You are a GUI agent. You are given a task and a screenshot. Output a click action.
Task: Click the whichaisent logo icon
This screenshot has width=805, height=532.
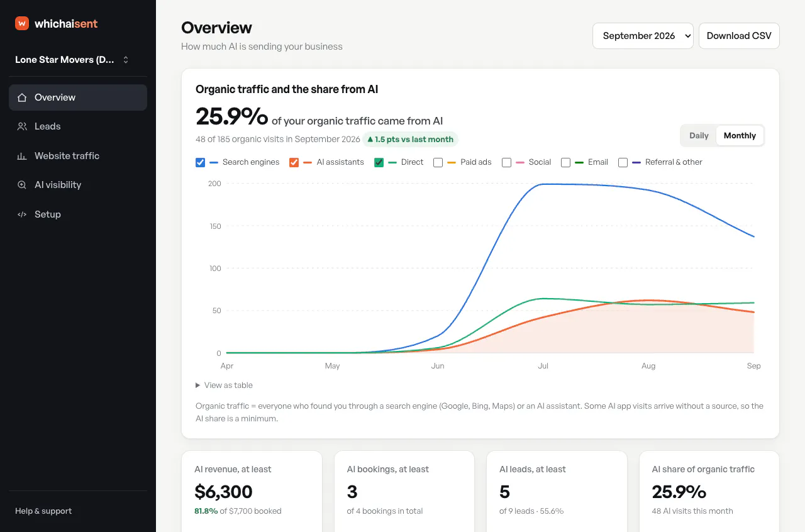pyautogui.click(x=22, y=23)
